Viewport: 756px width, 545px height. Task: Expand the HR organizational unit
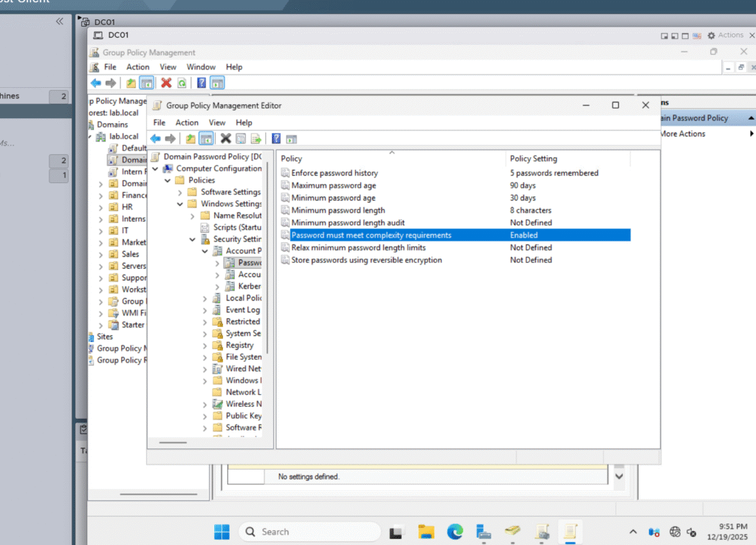point(101,208)
